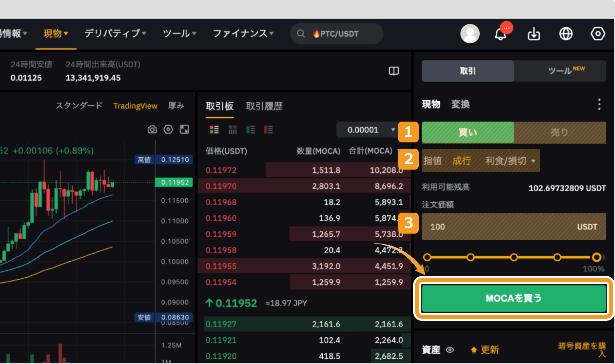Open hexagon settings icon in header
Image resolution: width=615 pixels, height=364 pixels.
pyautogui.click(x=598, y=34)
